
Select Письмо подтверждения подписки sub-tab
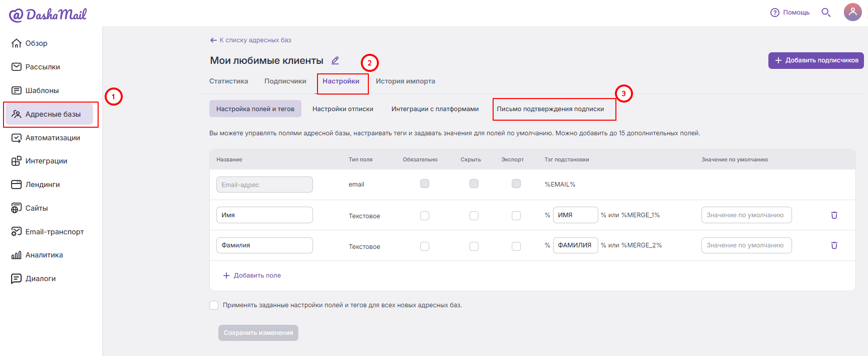point(550,109)
